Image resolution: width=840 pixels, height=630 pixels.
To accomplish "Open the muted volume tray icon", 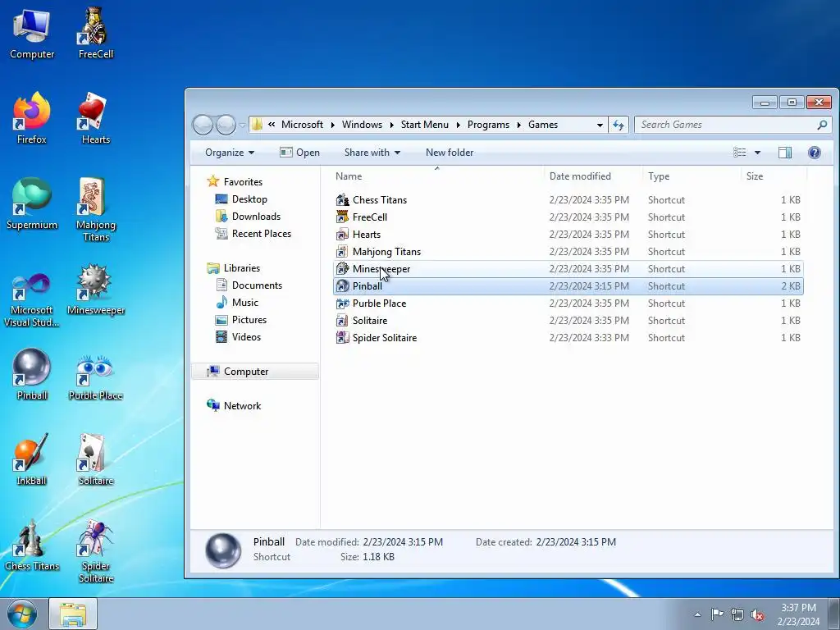I will coord(757,614).
